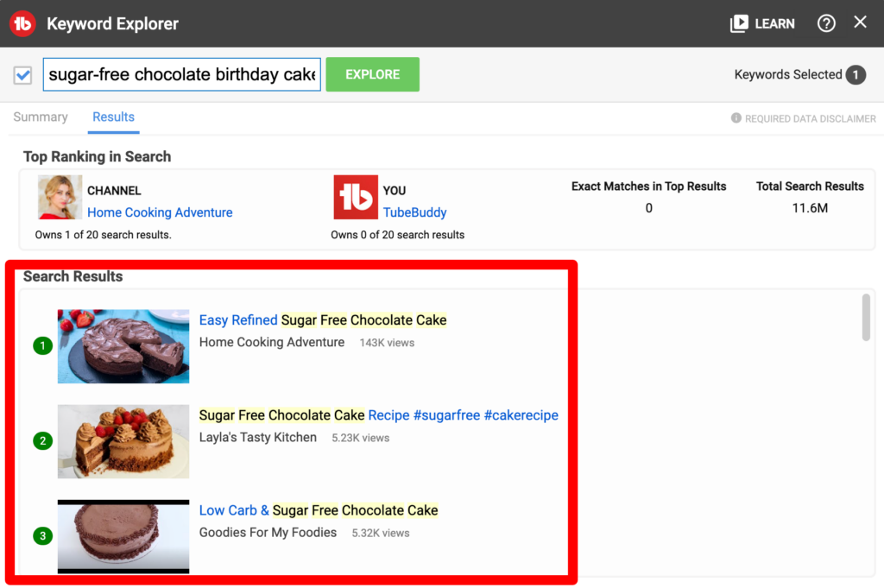The height and width of the screenshot is (588, 884).
Task: Open Low Carb & Sugar Free Chocolate Cake
Action: [318, 510]
